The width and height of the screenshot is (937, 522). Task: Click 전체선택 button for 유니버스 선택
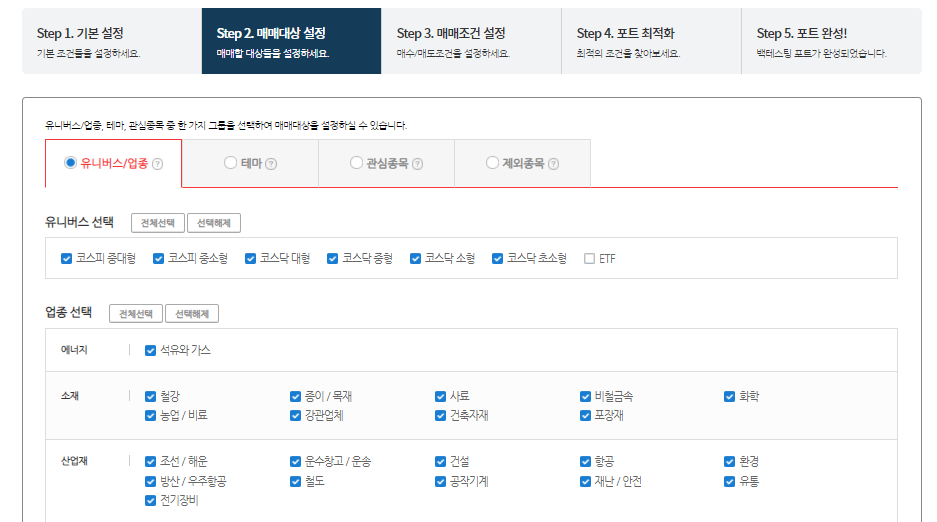(x=158, y=223)
